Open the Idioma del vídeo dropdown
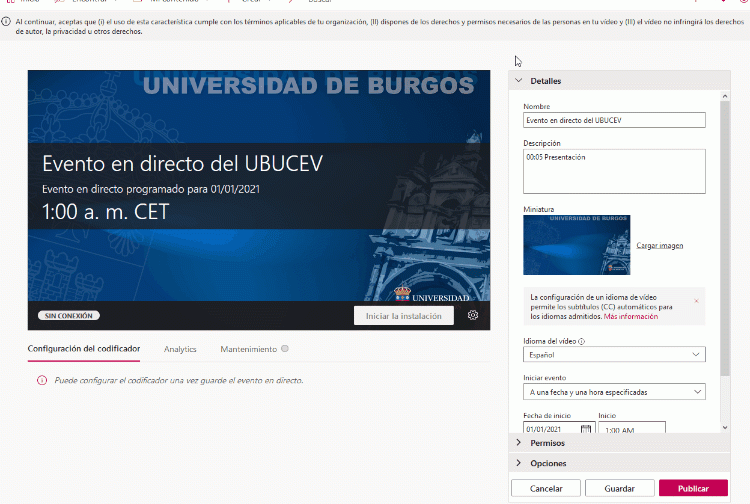Image resolution: width=750 pixels, height=504 pixels. point(614,354)
